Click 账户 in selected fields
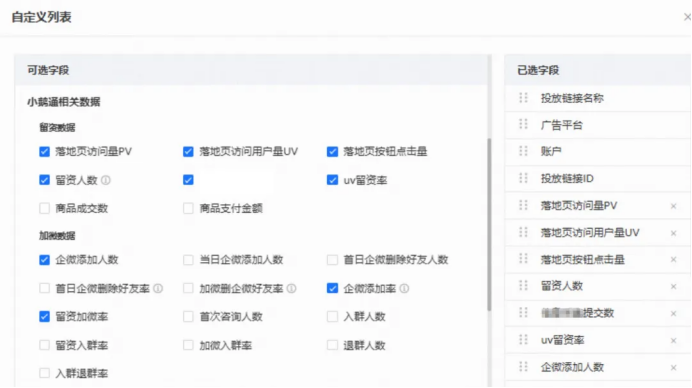Screen dimensions: 692x388 point(551,152)
